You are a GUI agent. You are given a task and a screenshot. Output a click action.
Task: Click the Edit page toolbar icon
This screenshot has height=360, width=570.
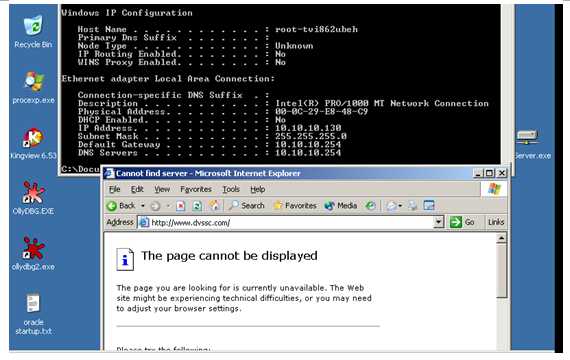point(429,206)
